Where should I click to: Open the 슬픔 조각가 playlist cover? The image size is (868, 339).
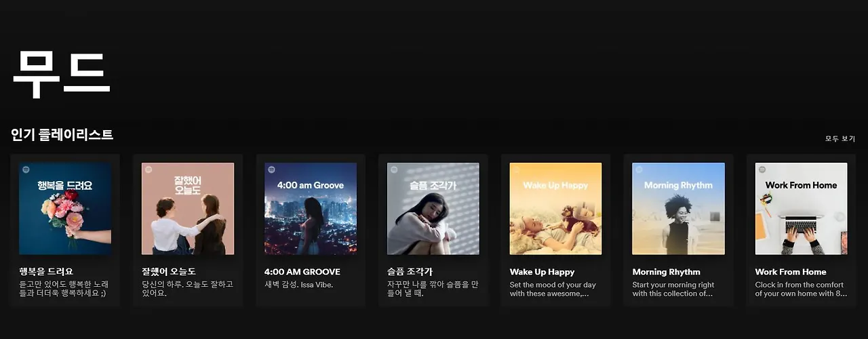coord(433,209)
